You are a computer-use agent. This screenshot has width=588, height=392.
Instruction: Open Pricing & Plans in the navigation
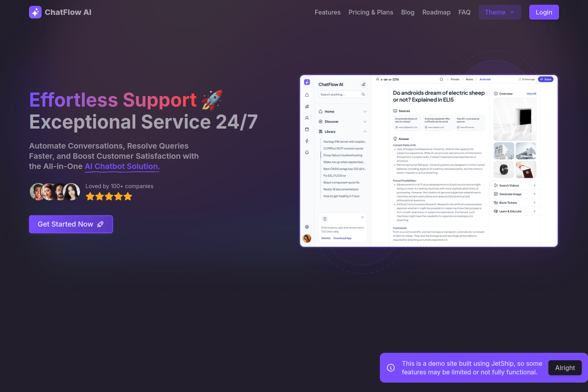coord(370,12)
